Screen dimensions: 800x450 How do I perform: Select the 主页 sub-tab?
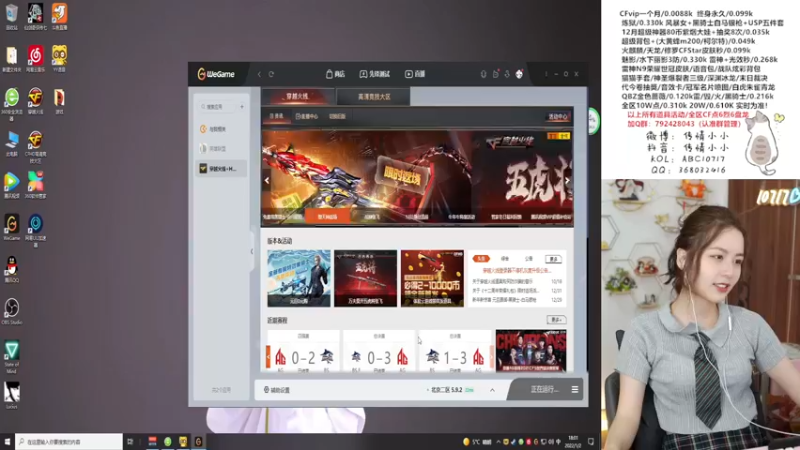[276, 116]
